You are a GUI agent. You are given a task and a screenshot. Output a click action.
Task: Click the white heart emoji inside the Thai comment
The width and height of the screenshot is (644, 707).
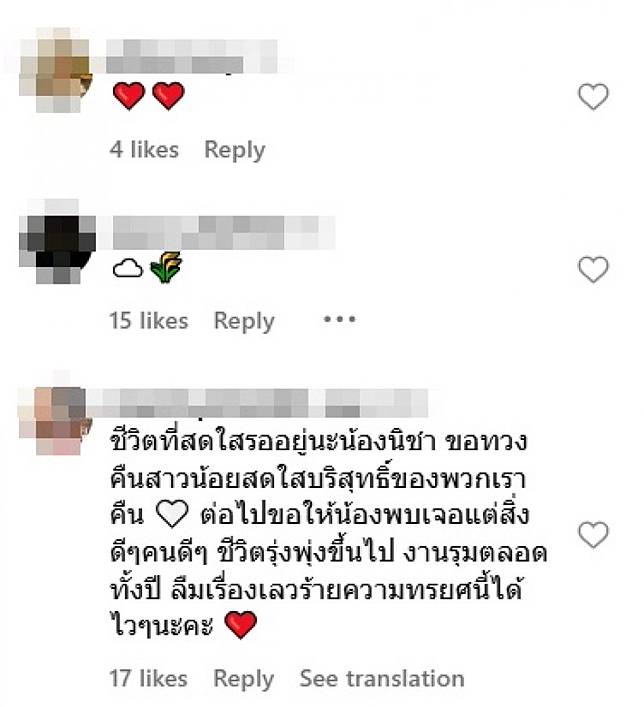coord(171,514)
